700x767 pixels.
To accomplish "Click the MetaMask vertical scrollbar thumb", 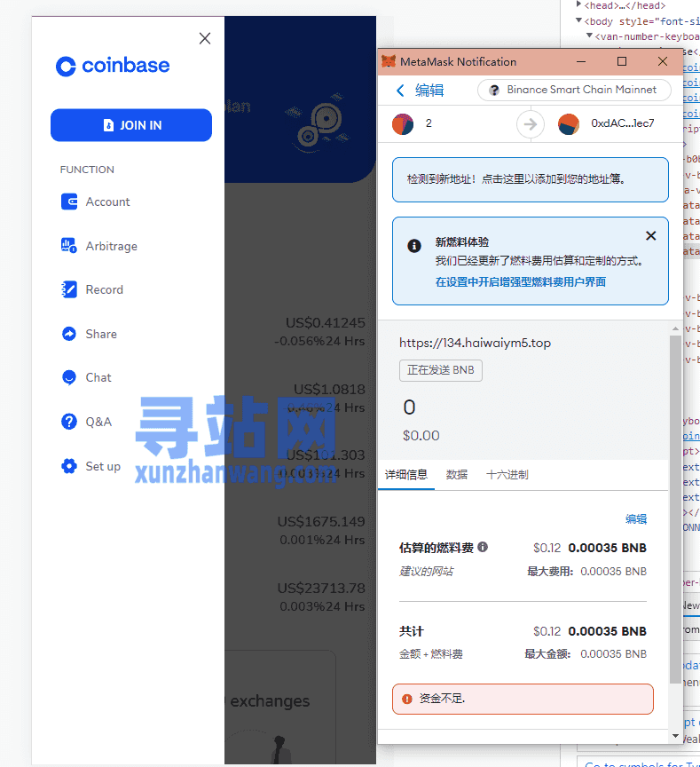I will tap(675, 509).
